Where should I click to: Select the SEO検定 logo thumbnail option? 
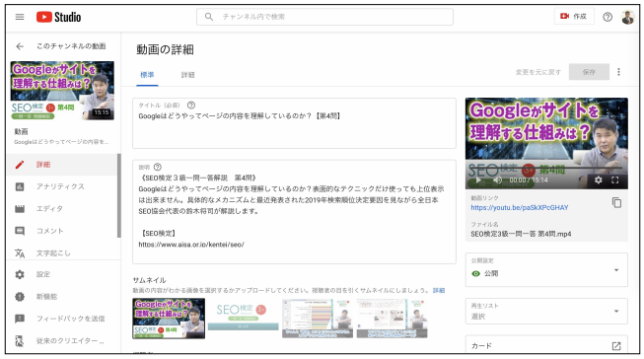pos(244,319)
